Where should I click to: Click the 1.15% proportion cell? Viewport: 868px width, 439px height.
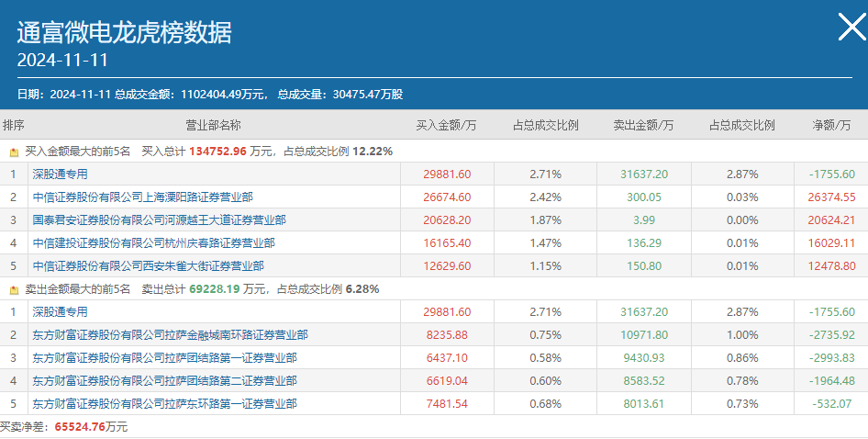point(545,266)
